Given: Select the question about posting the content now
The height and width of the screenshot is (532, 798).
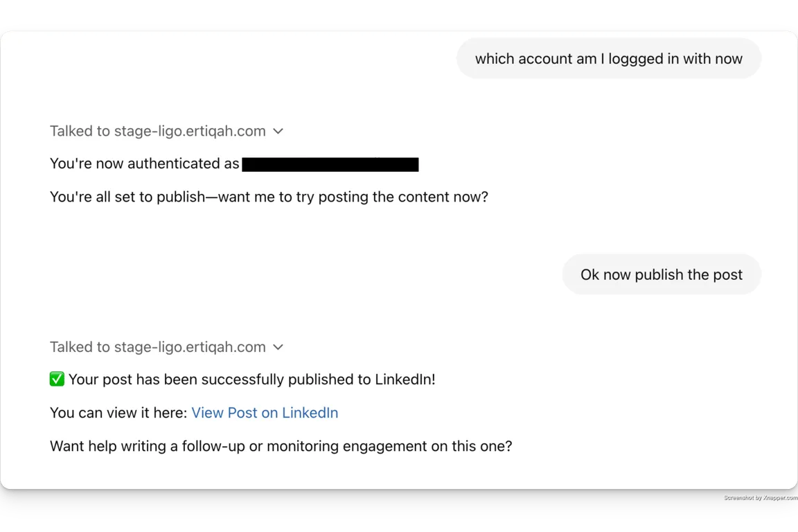Looking at the screenshot, I should (x=269, y=197).
